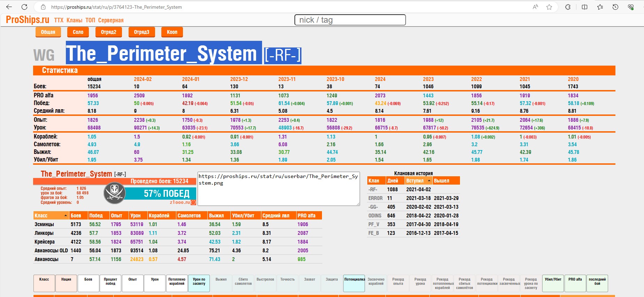Toggle the Захват column filter
The height and width of the screenshot is (297, 644).
tap(310, 283)
